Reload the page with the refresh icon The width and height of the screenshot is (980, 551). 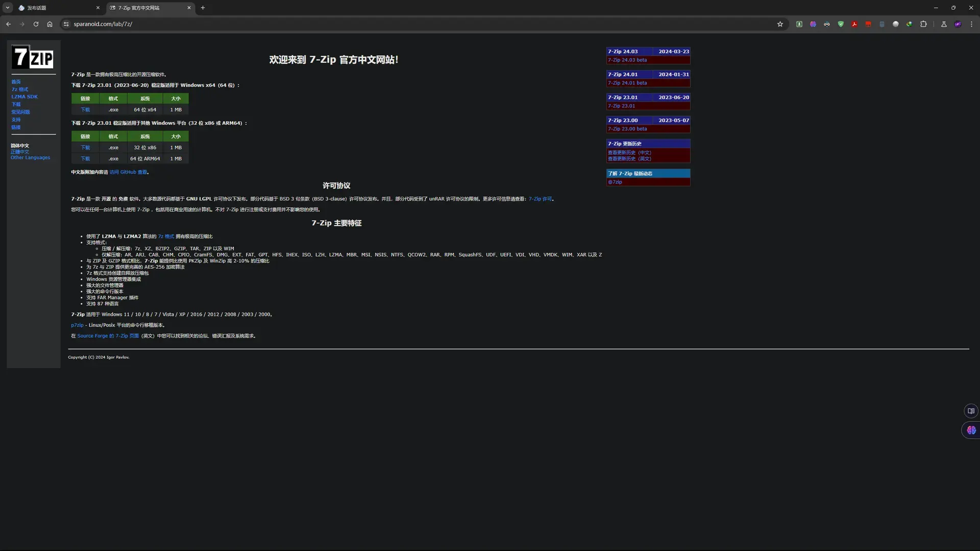tap(36, 24)
